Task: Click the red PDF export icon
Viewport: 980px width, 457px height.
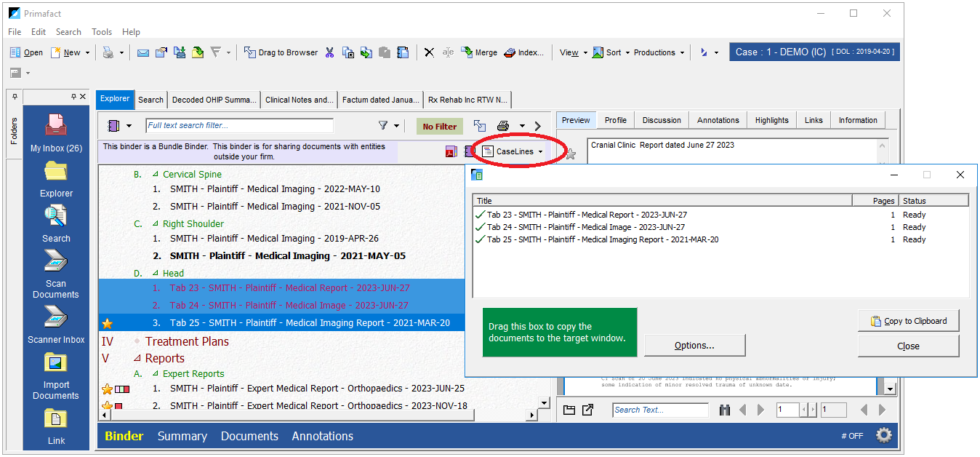Action: tap(451, 151)
